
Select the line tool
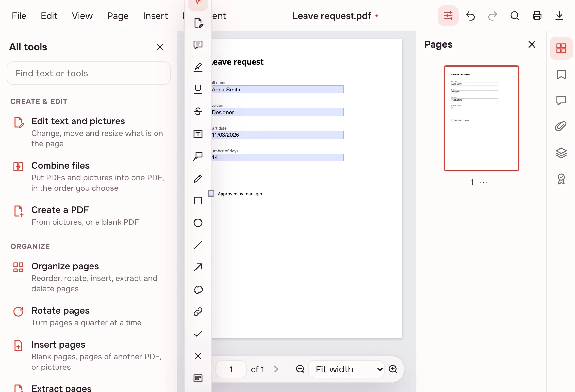(198, 245)
